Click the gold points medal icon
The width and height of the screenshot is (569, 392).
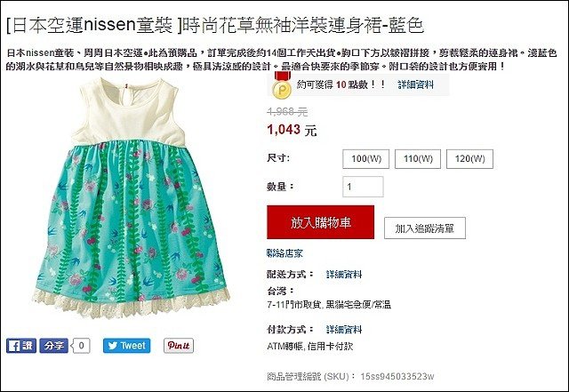coord(282,85)
